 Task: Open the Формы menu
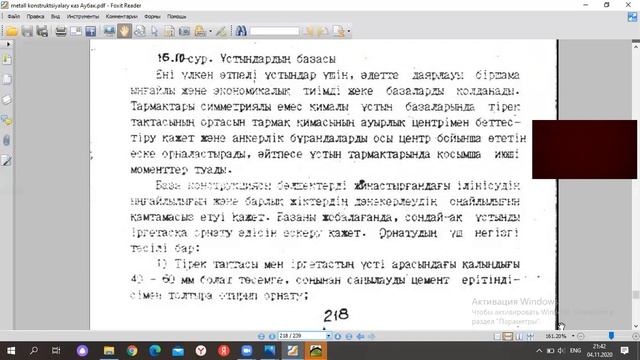[x=152, y=17]
